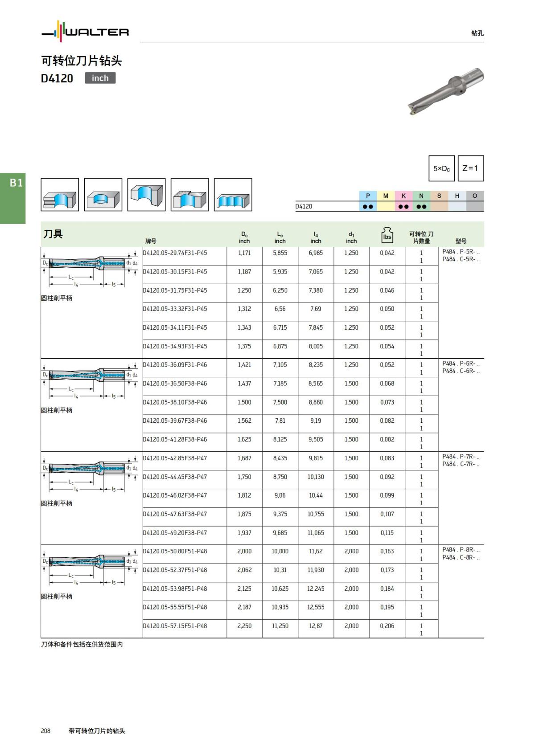Image resolution: width=535 pixels, height=756 pixels.
Task: Select the inch unit badge
Action: pos(100,78)
